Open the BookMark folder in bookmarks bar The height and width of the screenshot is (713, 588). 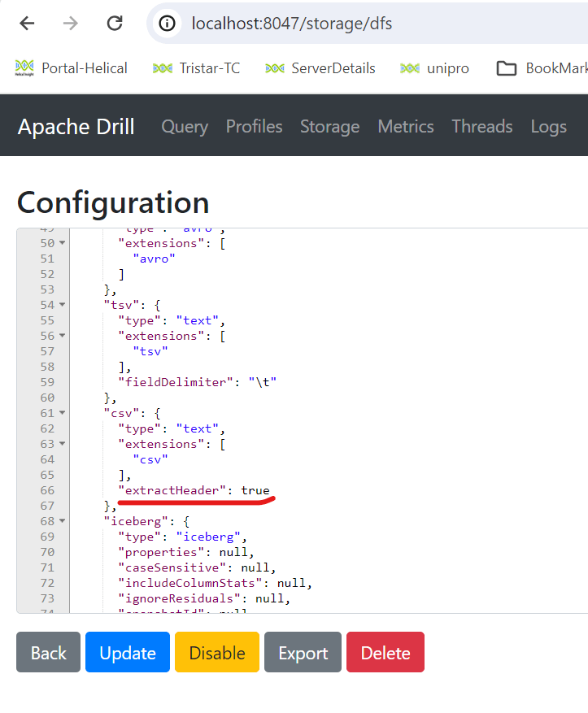point(542,68)
